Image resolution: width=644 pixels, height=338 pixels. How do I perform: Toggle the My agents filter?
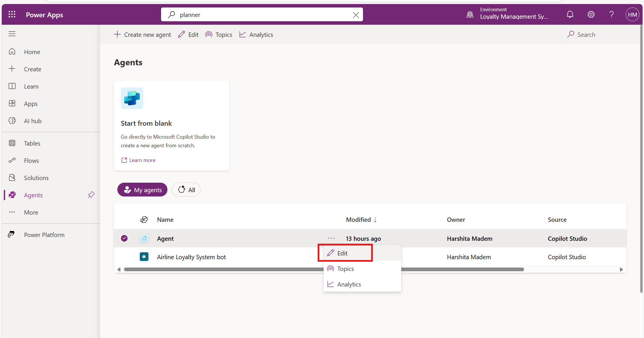142,190
